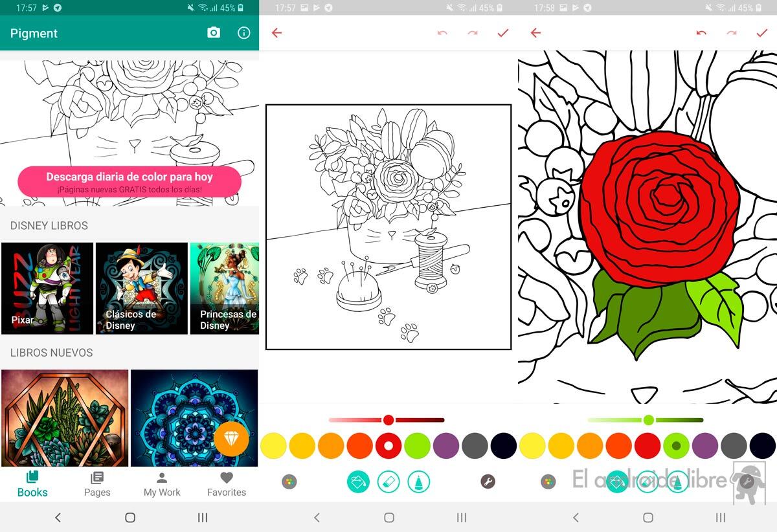The height and width of the screenshot is (532, 777).
Task: Undo the last stroke on the red rose screen
Action: click(701, 33)
